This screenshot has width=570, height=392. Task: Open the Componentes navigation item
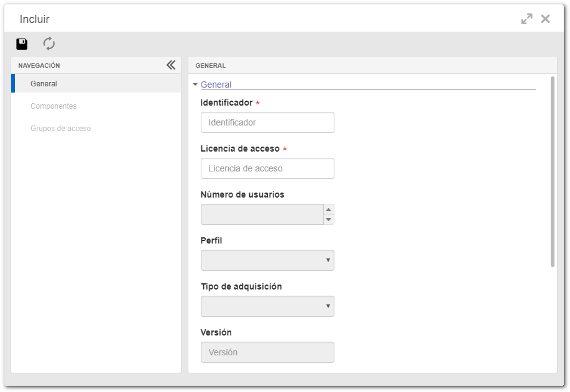[x=53, y=106]
